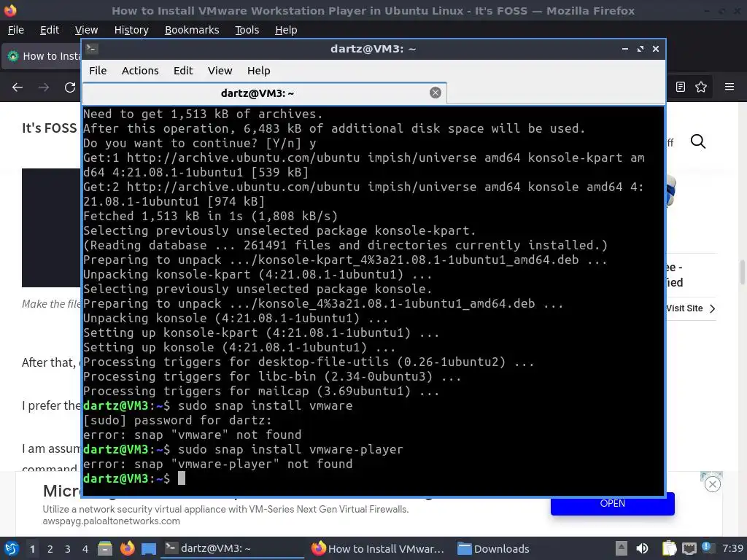747x560 pixels.
Task: Select the dartz@VM3 terminal tab
Action: tap(265, 93)
